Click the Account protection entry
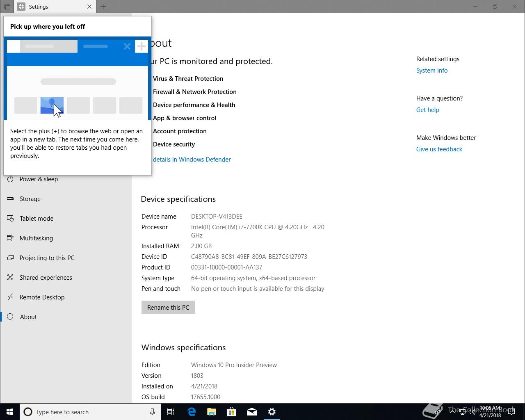The height and width of the screenshot is (420, 525). coord(180,131)
